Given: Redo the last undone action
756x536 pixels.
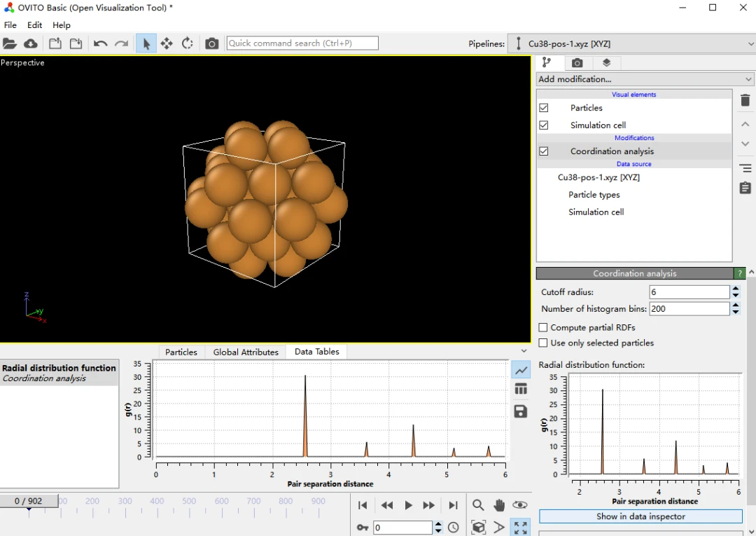Looking at the screenshot, I should coord(122,43).
